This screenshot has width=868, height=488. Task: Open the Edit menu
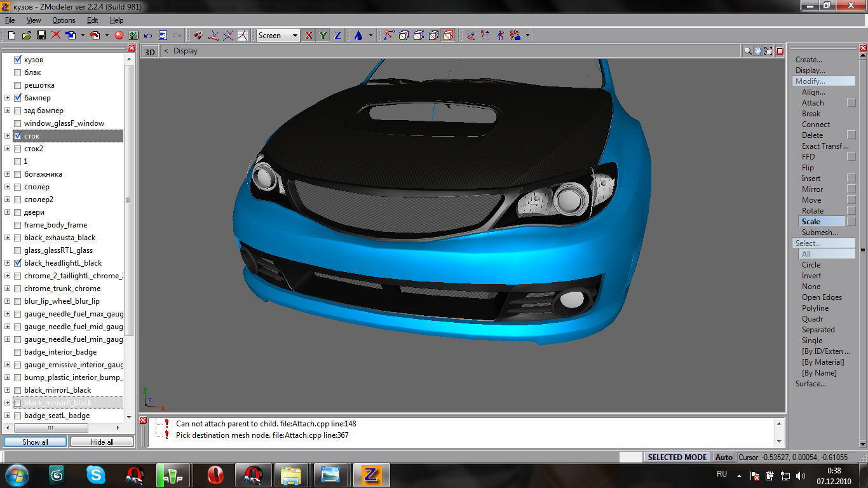point(92,20)
